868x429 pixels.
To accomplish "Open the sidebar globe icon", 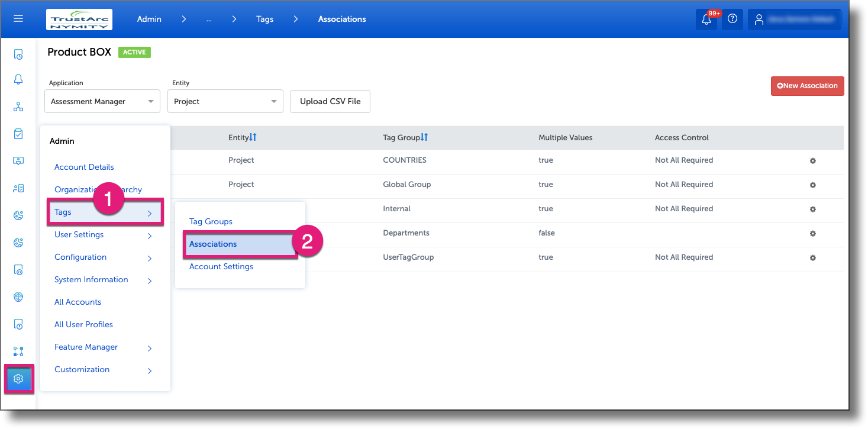I will [18, 297].
